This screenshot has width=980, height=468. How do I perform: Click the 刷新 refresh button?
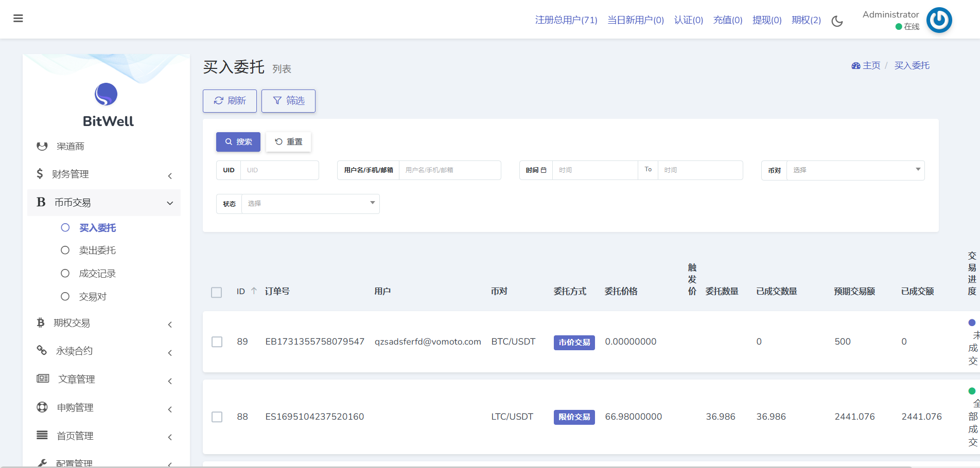230,101
